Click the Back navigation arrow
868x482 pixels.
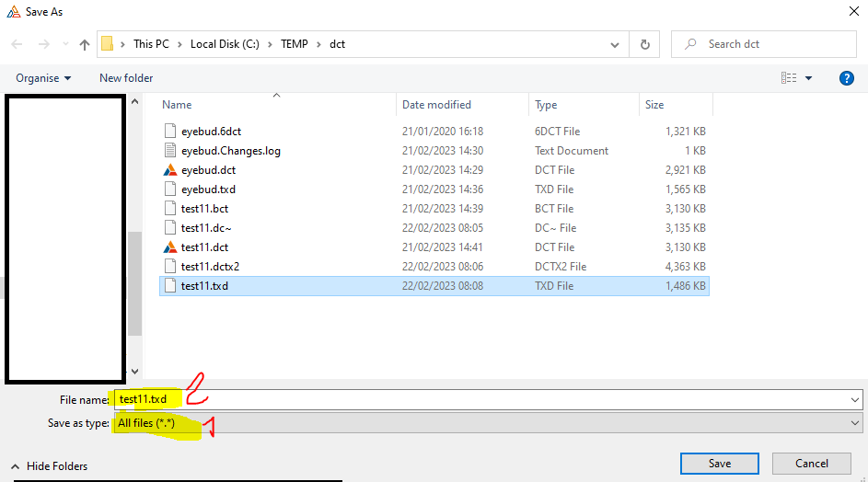(x=17, y=44)
